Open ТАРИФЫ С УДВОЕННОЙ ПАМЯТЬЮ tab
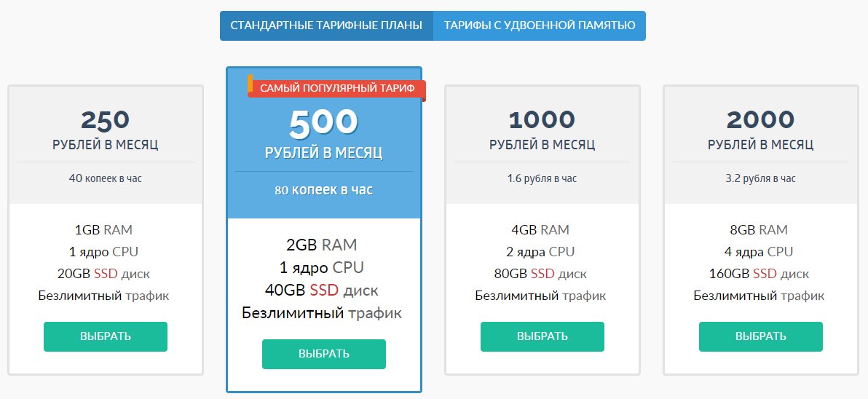Image resolution: width=868 pixels, height=399 pixels. 539,25
